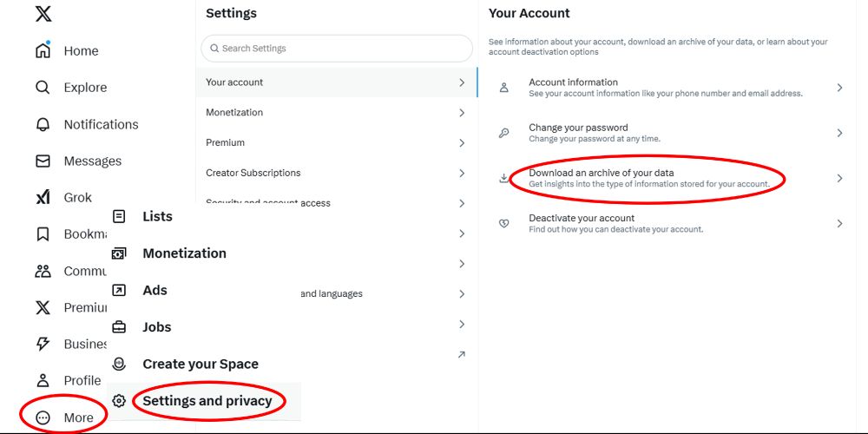Open the Premium settings chevron

click(462, 143)
